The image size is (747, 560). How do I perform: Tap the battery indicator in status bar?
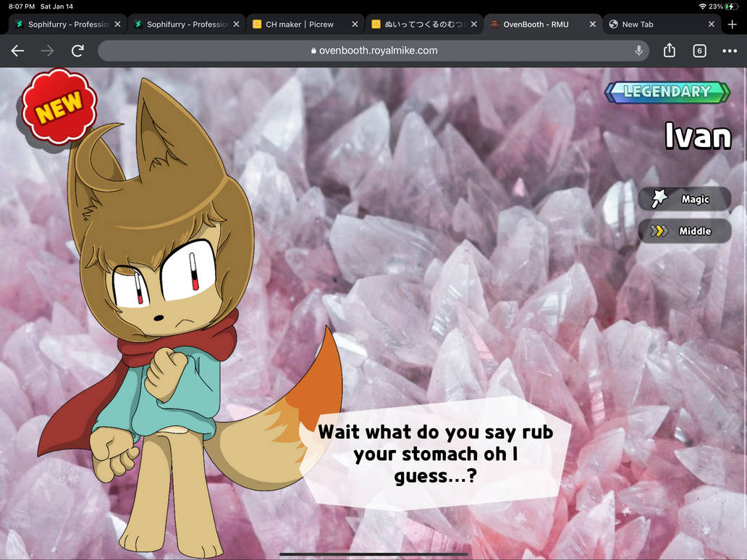pos(730,7)
